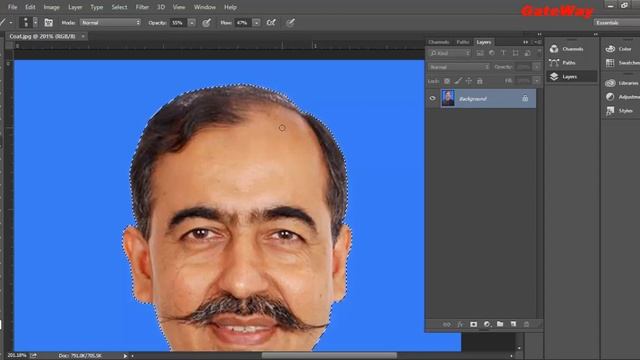
Task: Open the Styles panel
Action: [x=621, y=111]
